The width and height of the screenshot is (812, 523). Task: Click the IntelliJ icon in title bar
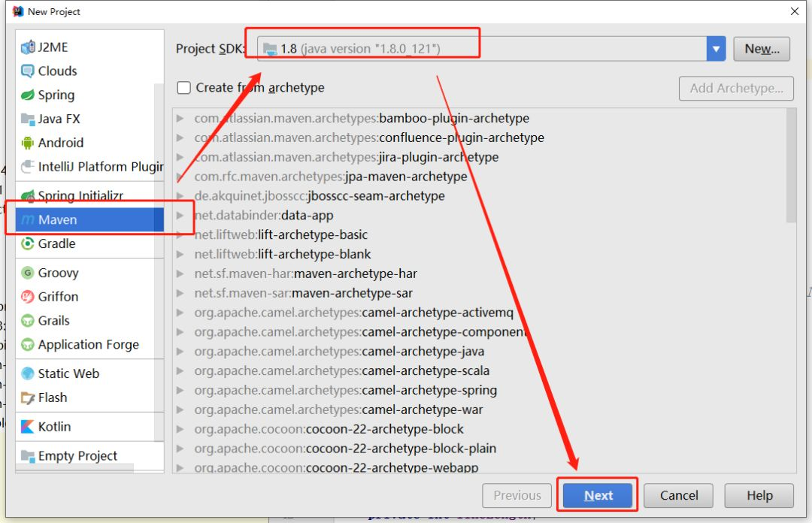click(18, 11)
